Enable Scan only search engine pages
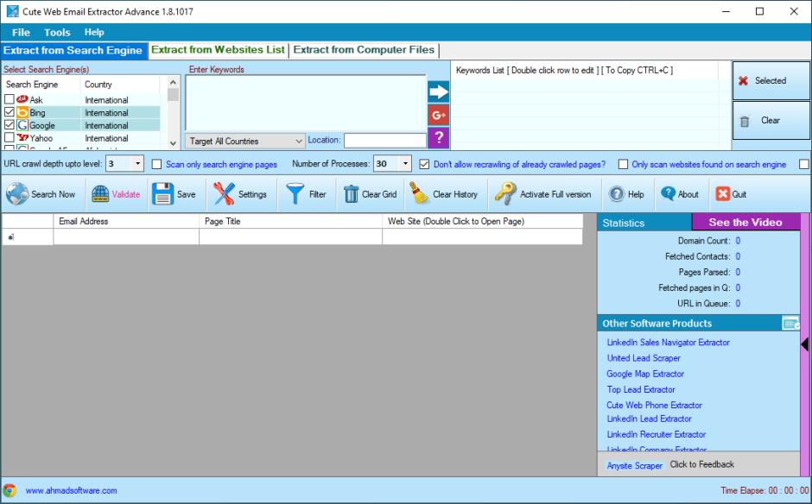The width and height of the screenshot is (812, 504). [x=156, y=164]
